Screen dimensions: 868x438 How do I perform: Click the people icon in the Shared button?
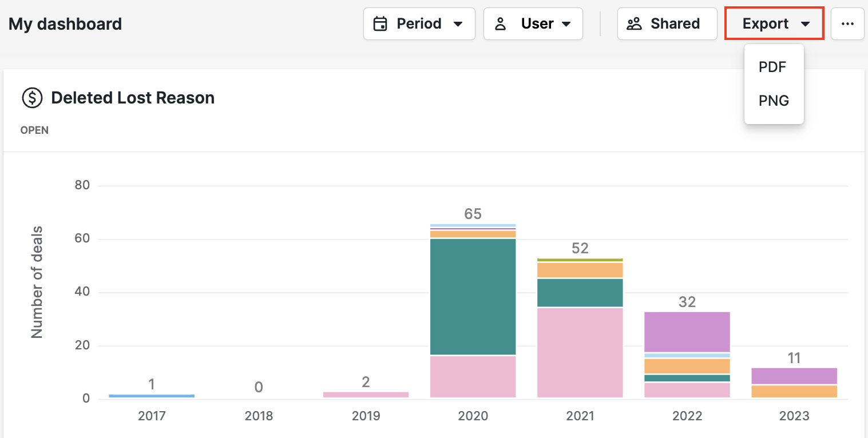633,23
